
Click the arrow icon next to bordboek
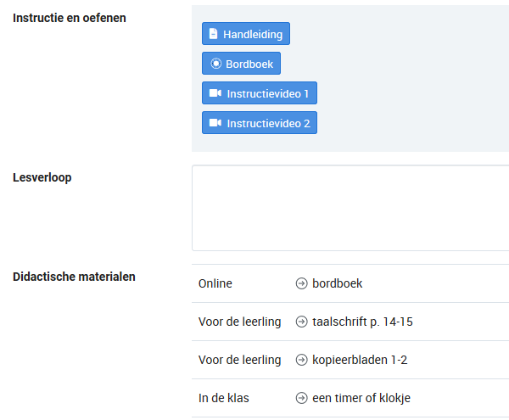click(x=301, y=283)
